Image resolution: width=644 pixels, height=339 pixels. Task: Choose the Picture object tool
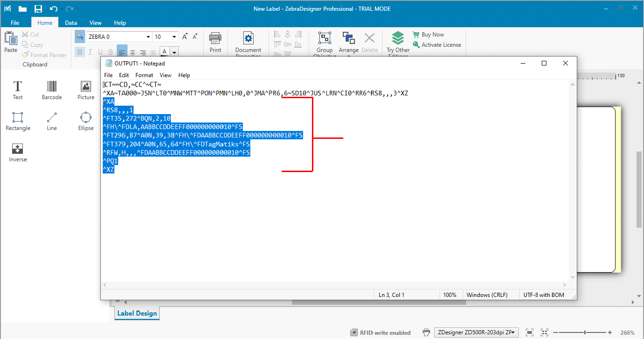[x=85, y=90]
